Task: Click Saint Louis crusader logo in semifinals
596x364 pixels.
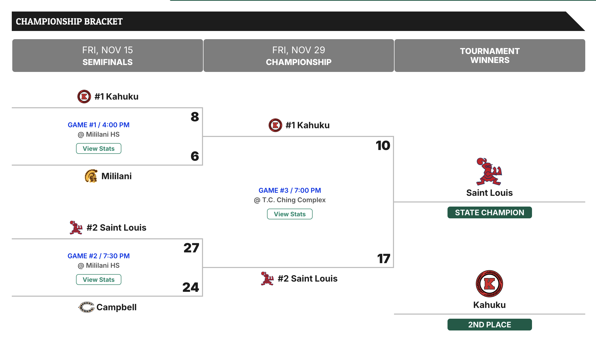Action: coord(76,228)
